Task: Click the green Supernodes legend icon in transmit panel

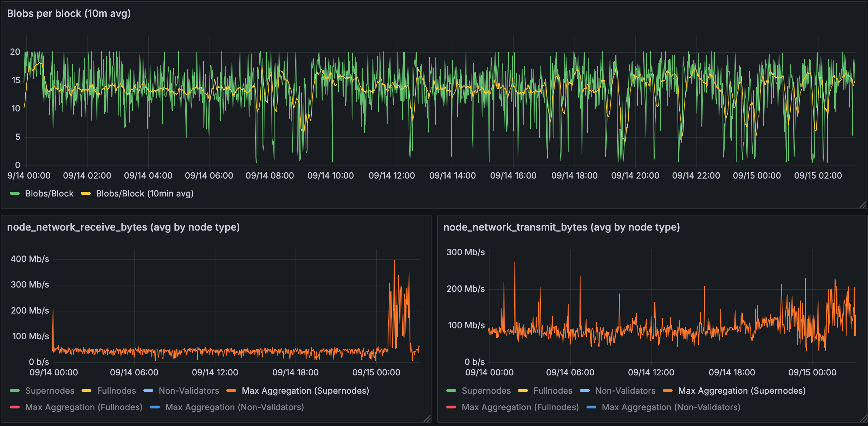Action: pyautogui.click(x=451, y=390)
